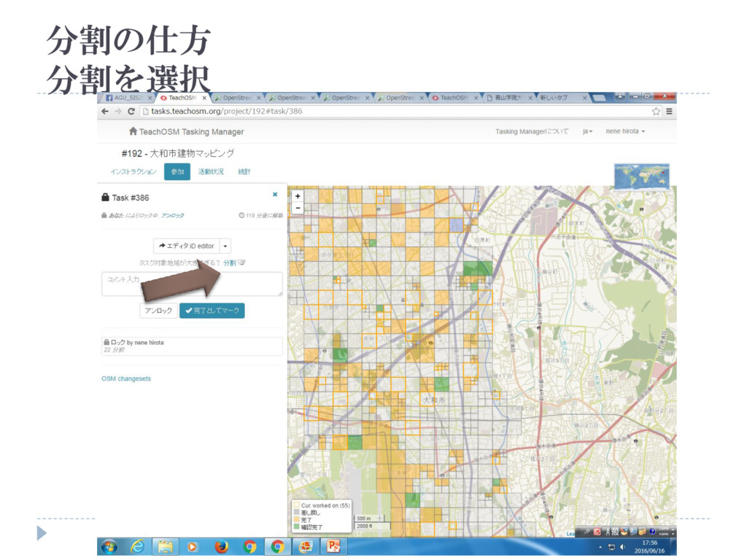Open PowerPoint from the taskbar
This screenshot has height=560, width=747.
tap(333, 547)
